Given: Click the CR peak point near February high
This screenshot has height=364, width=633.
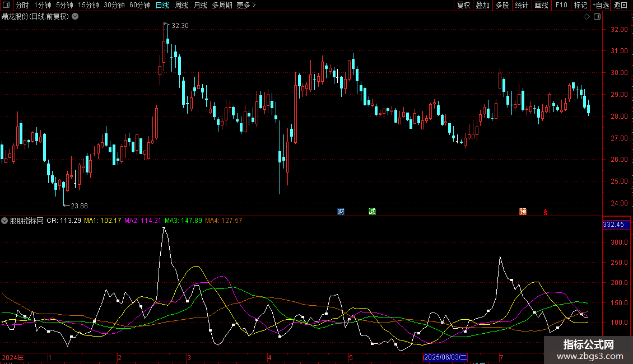Looking at the screenshot, I should pos(164,228).
